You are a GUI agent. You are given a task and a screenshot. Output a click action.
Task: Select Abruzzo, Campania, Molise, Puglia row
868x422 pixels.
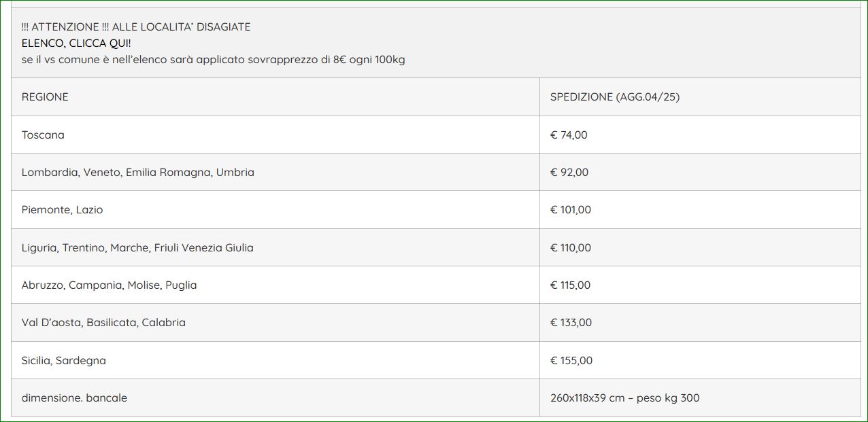click(435, 285)
